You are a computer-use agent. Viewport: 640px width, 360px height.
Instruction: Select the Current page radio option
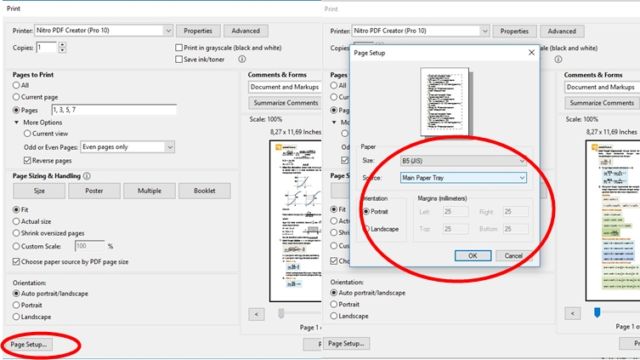16,97
